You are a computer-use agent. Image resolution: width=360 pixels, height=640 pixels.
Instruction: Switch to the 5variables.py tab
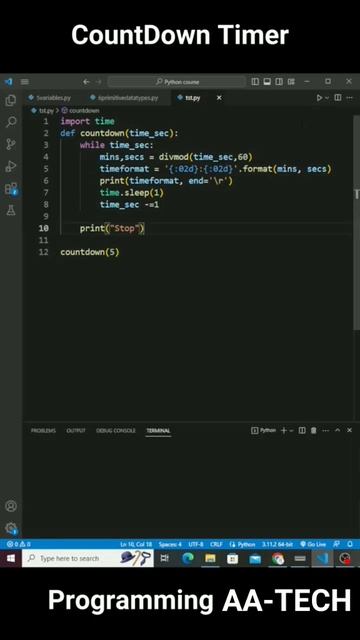(x=50, y=98)
